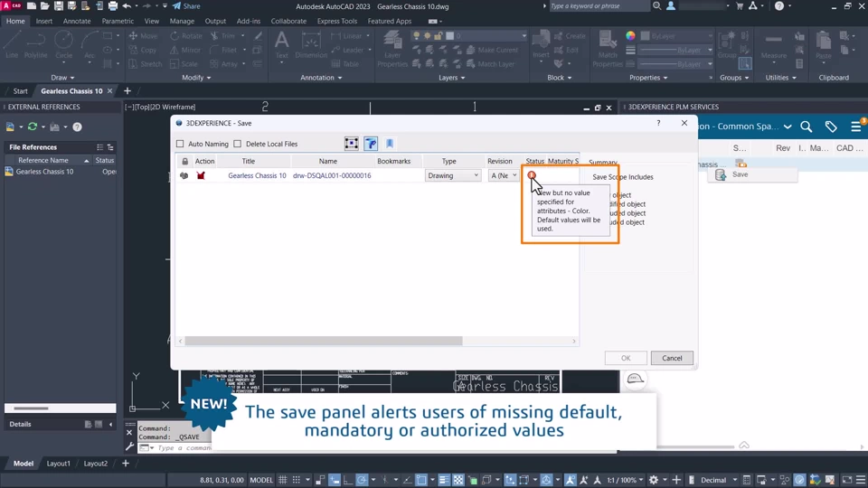Toggle ortho mode in status bar
Screen dimensions: 868x488
(x=348, y=480)
